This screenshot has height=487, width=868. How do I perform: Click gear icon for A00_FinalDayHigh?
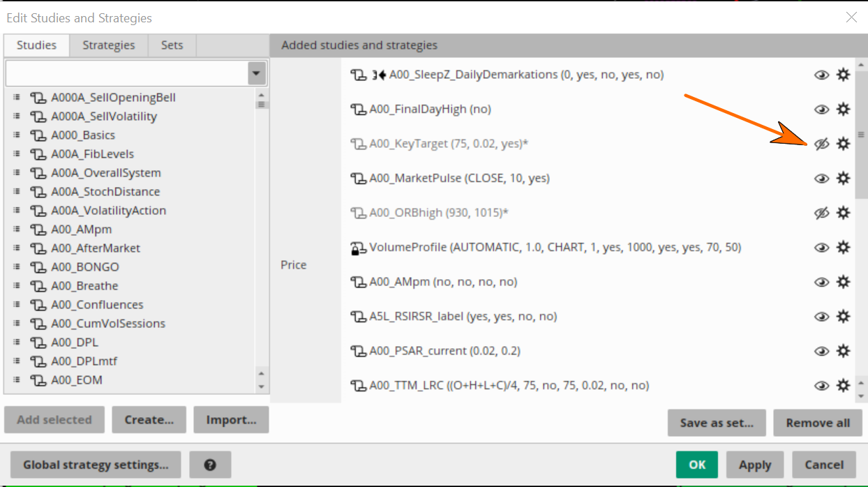(843, 109)
